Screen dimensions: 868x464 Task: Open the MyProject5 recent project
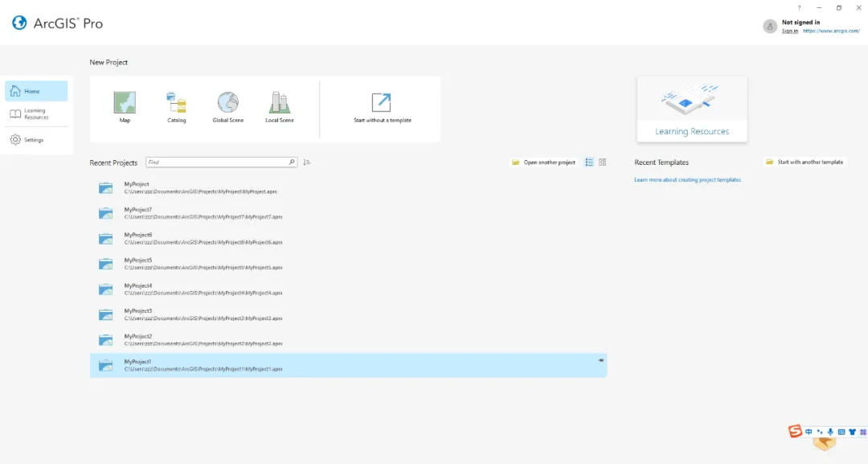(348, 264)
